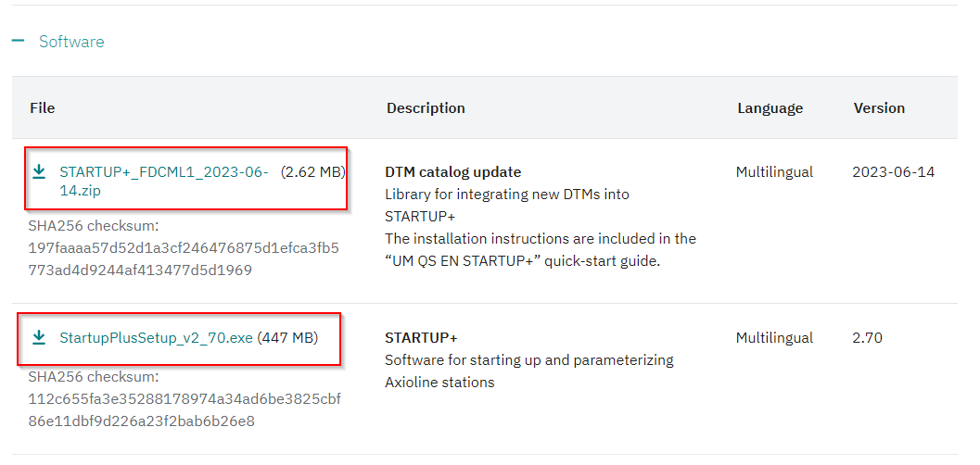Click the "UM QS EN STARTUP+" guide text
The height and width of the screenshot is (465, 980).
click(463, 261)
